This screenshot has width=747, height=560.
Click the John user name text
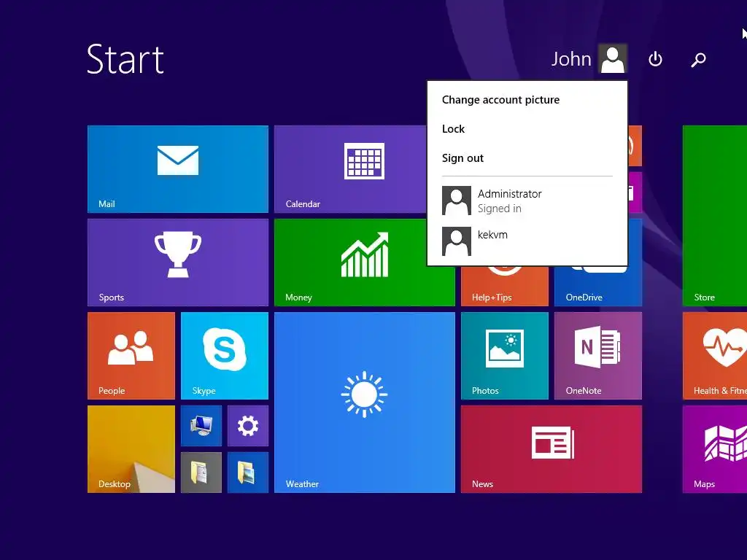(x=571, y=59)
